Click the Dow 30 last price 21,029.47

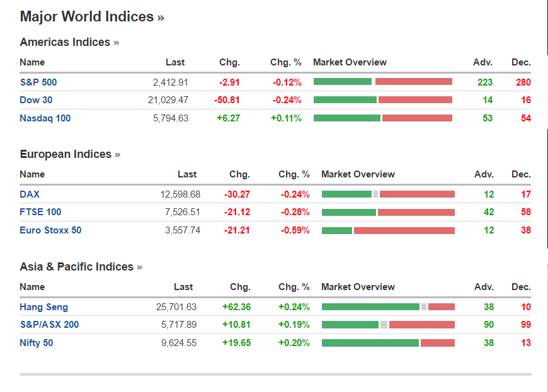167,100
